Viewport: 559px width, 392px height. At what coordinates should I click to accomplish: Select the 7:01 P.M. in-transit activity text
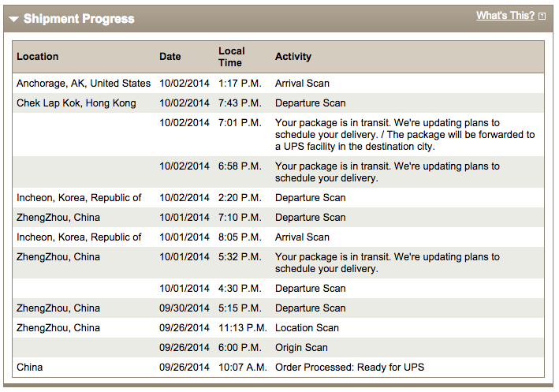point(404,134)
